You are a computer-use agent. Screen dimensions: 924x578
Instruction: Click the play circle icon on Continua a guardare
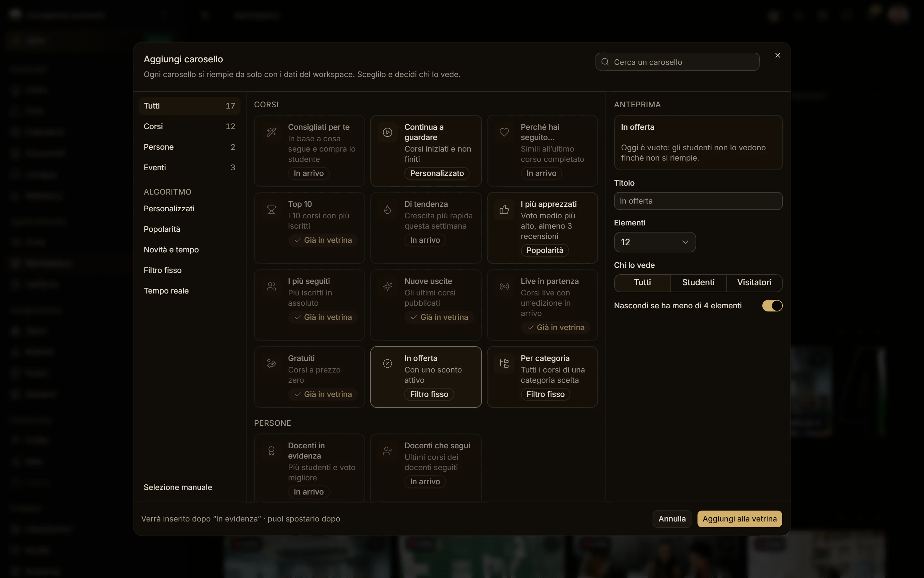pos(388,132)
